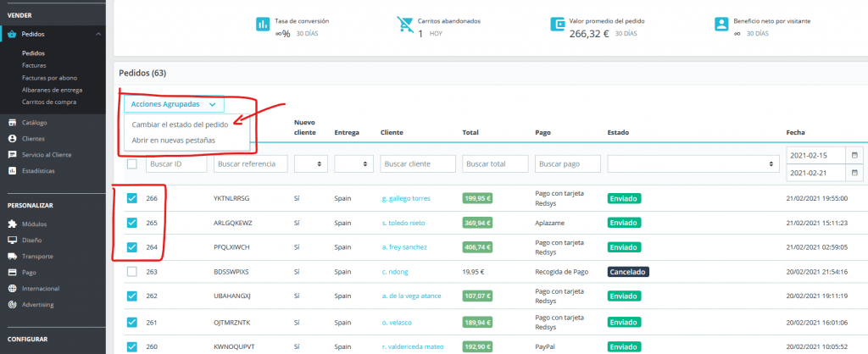The height and width of the screenshot is (354, 868).
Task: Open customer s. toledo nieto link
Action: [x=403, y=223]
